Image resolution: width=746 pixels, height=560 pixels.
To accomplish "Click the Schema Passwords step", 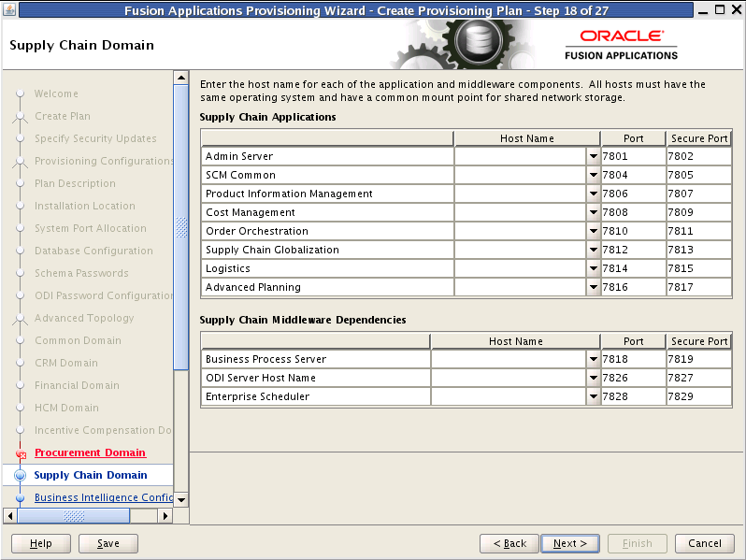I will point(81,273).
